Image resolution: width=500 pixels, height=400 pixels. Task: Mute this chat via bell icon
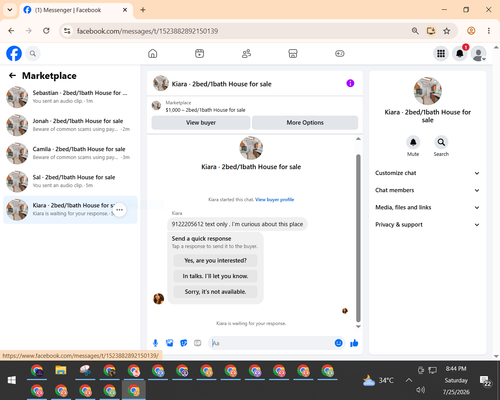coord(413,142)
